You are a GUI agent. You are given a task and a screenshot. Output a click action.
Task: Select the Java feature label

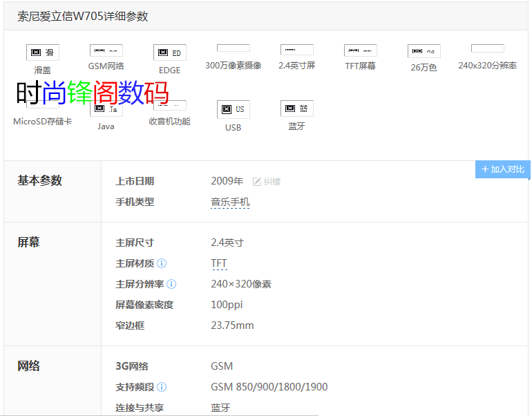pos(106,126)
